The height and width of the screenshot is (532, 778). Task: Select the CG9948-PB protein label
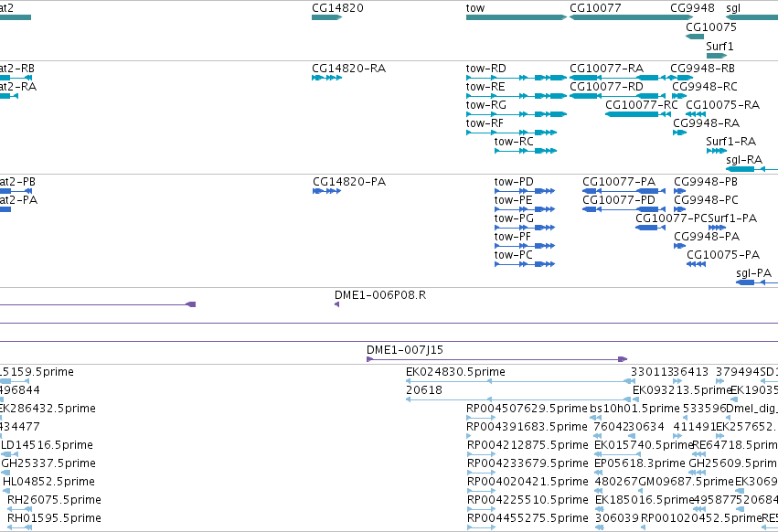(706, 182)
